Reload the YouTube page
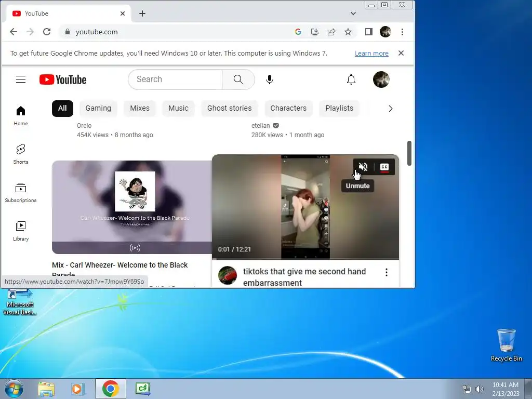 click(47, 32)
